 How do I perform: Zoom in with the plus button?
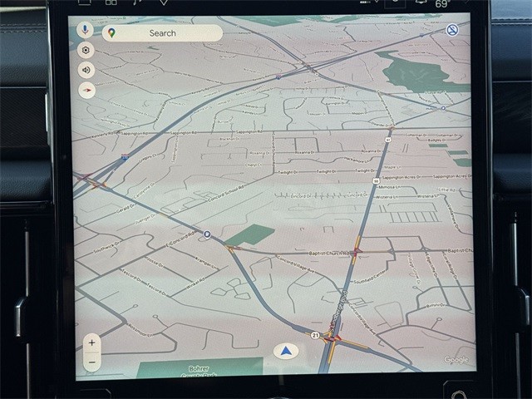(x=92, y=342)
